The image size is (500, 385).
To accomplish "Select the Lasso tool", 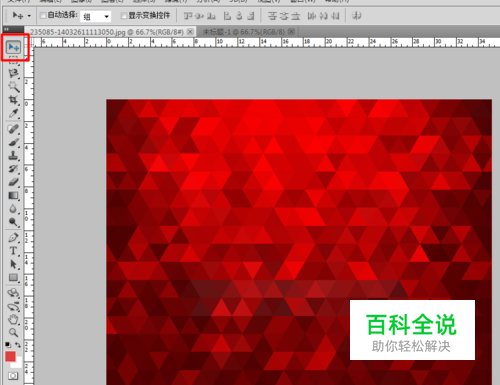I will 13,73.
